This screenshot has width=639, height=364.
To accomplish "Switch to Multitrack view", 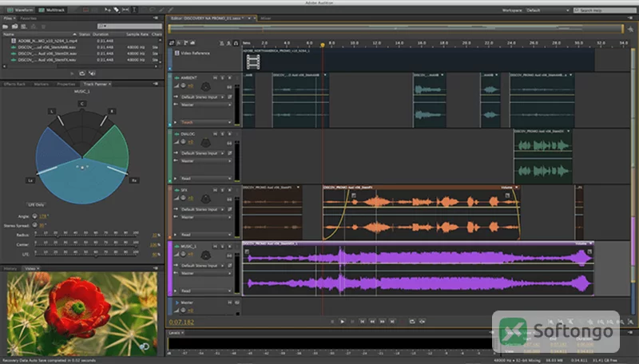I will [x=52, y=10].
